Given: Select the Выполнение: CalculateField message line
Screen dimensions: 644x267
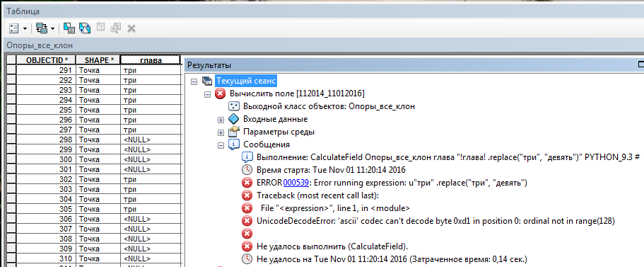Looking at the screenshot, I should [x=448, y=157].
